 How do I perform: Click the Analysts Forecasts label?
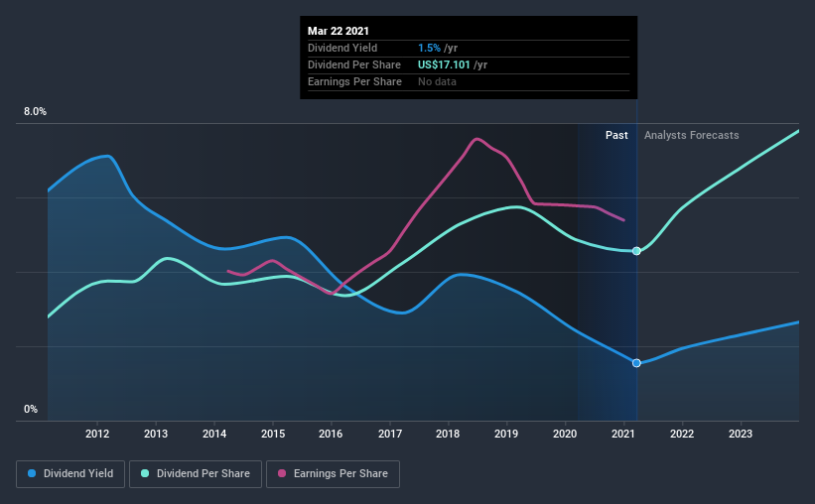tap(691, 135)
